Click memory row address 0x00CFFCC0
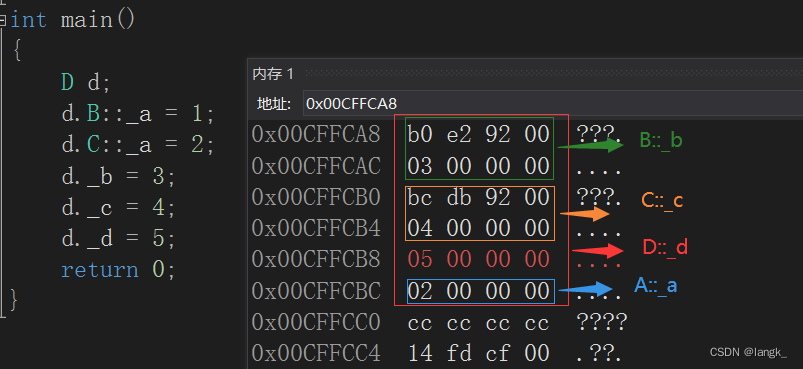The height and width of the screenshot is (369, 803). [x=315, y=322]
